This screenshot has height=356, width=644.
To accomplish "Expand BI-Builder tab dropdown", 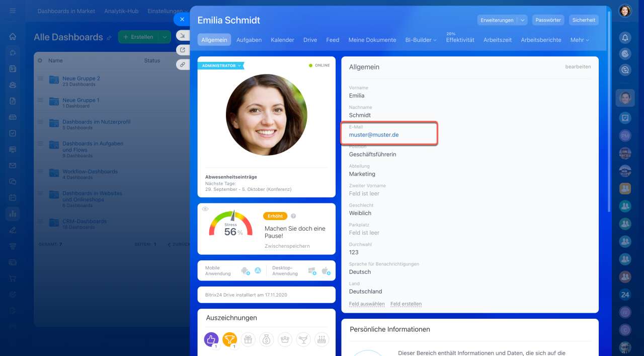I will click(x=421, y=40).
